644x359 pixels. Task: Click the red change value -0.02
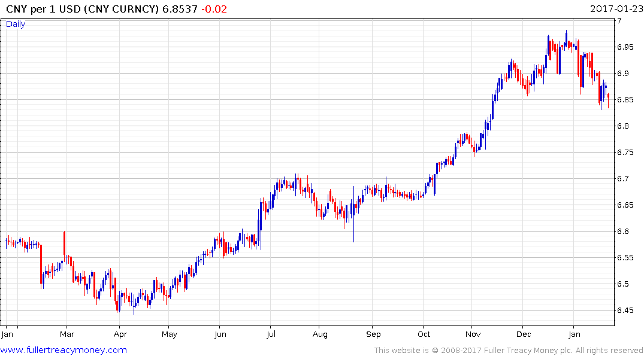(214, 9)
